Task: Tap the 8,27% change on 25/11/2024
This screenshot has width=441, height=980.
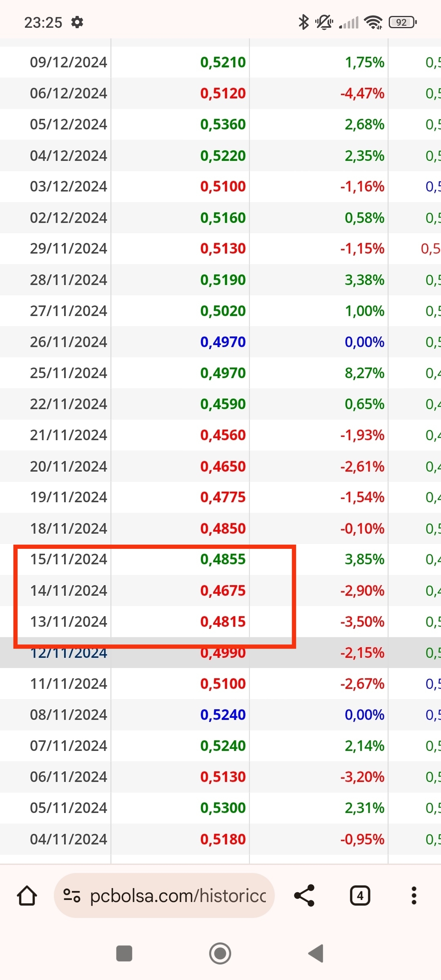Action: point(364,373)
